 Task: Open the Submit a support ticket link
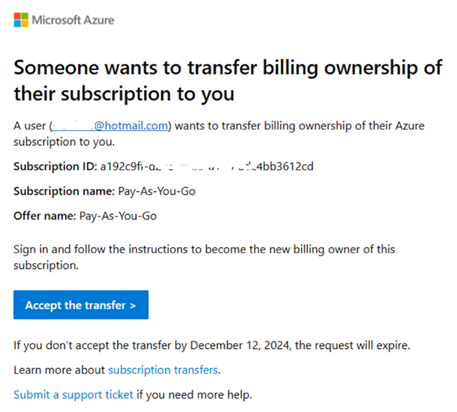point(73,395)
